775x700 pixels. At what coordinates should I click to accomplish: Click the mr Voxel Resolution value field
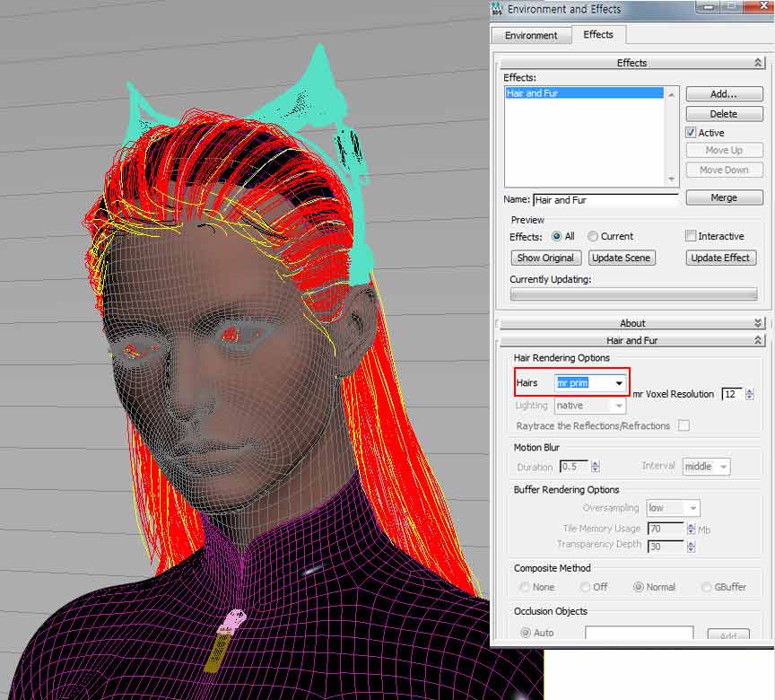tap(732, 394)
